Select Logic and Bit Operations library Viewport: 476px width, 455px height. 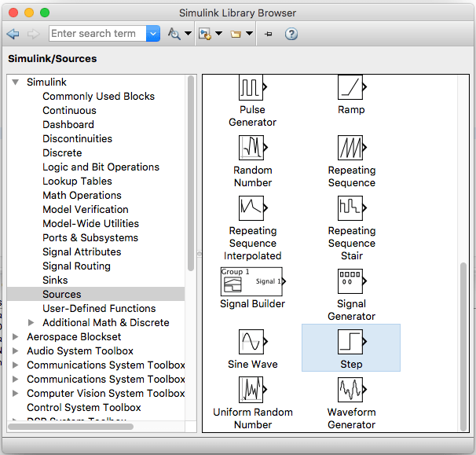pos(101,167)
